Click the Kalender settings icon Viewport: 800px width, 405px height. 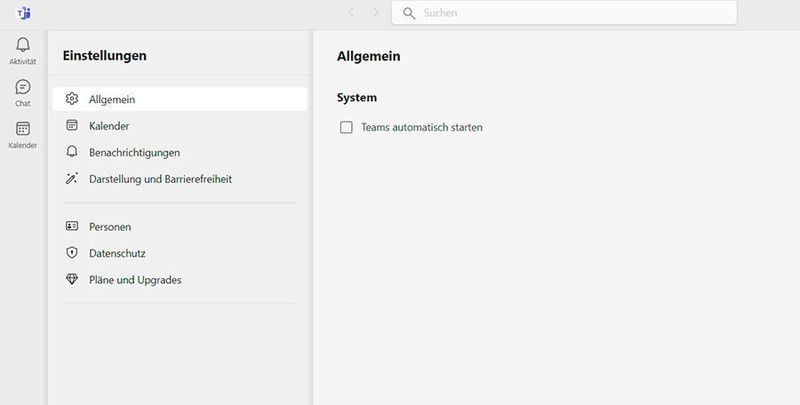tap(71, 126)
